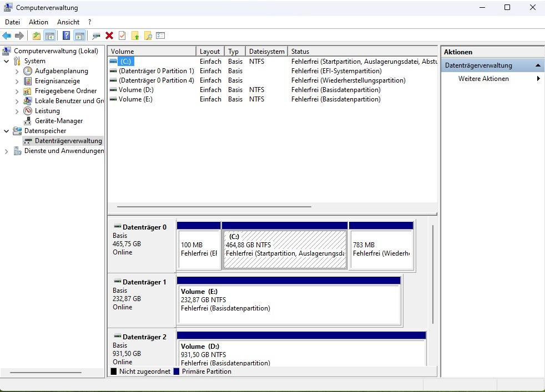Sort by the Status column header

pos(362,52)
